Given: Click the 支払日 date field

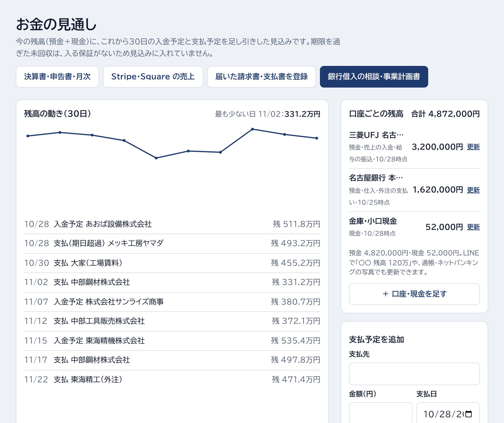Looking at the screenshot, I should (448, 413).
